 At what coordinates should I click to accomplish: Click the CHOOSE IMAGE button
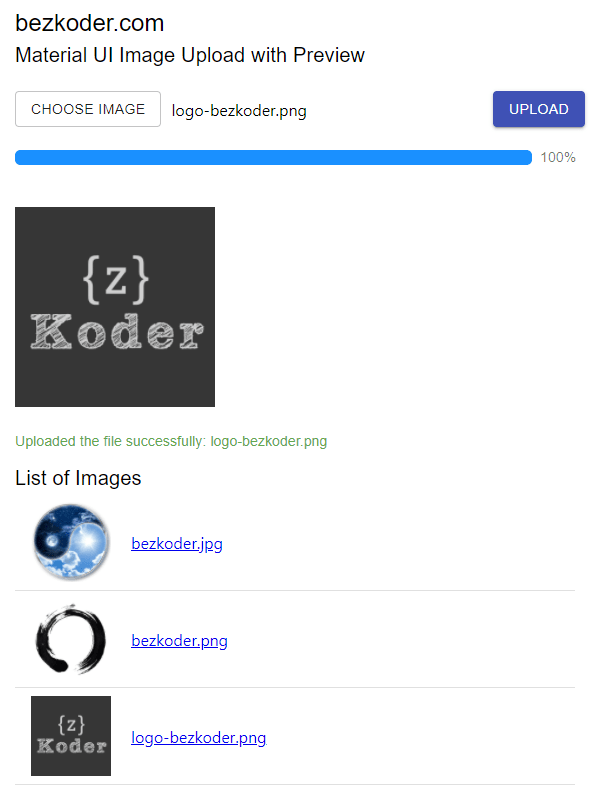[87, 109]
